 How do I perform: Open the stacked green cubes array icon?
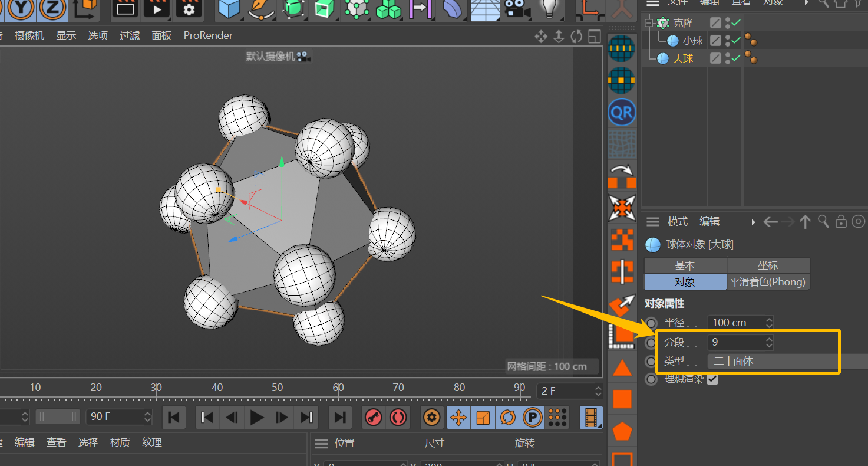coord(388,8)
